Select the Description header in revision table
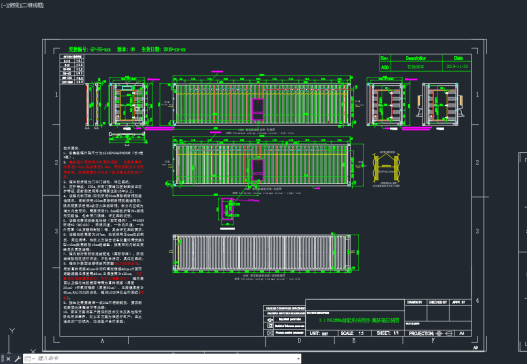 tap(416, 58)
